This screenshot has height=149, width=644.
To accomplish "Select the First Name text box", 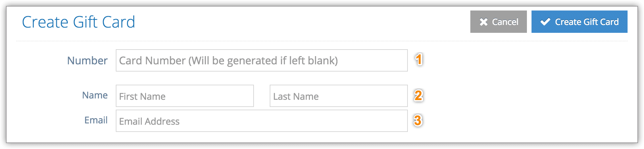I will pyautogui.click(x=185, y=96).
